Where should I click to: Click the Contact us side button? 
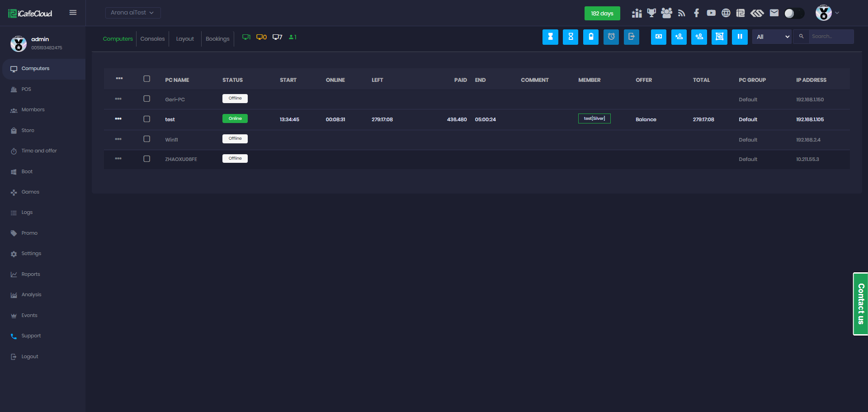[x=860, y=304]
